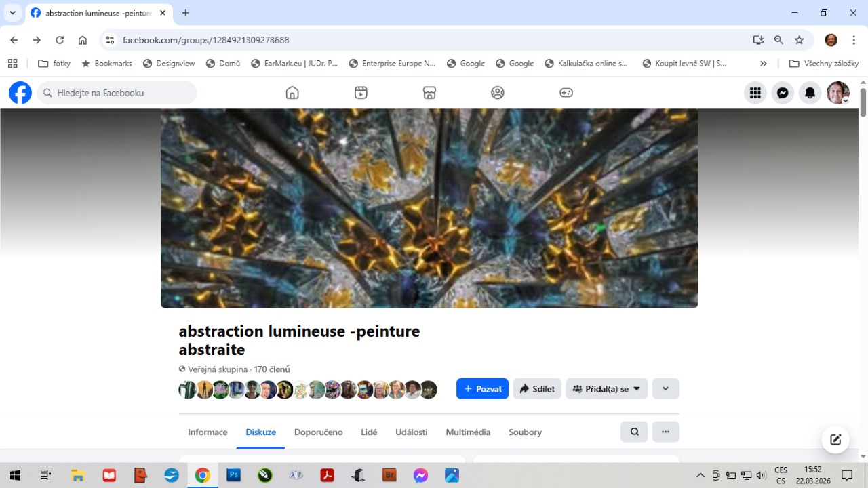Open the Groups icon in top navigation
Image resolution: width=868 pixels, height=488 pixels.
coord(498,93)
